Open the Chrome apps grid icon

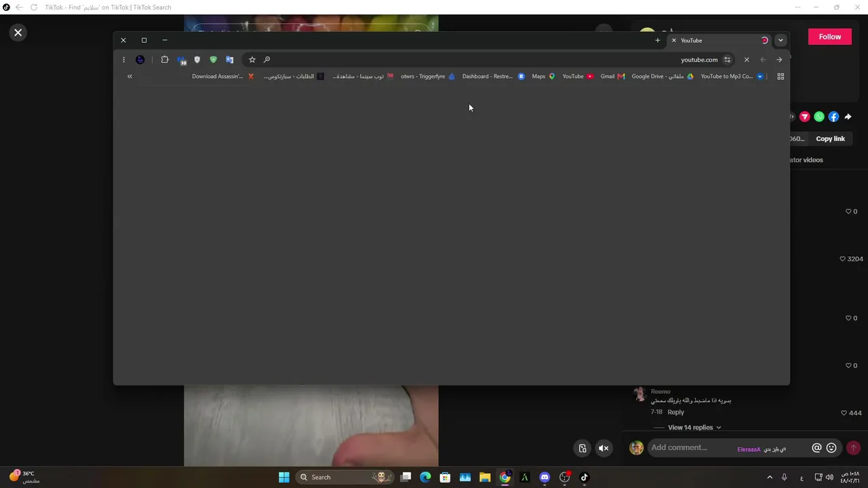coord(781,77)
